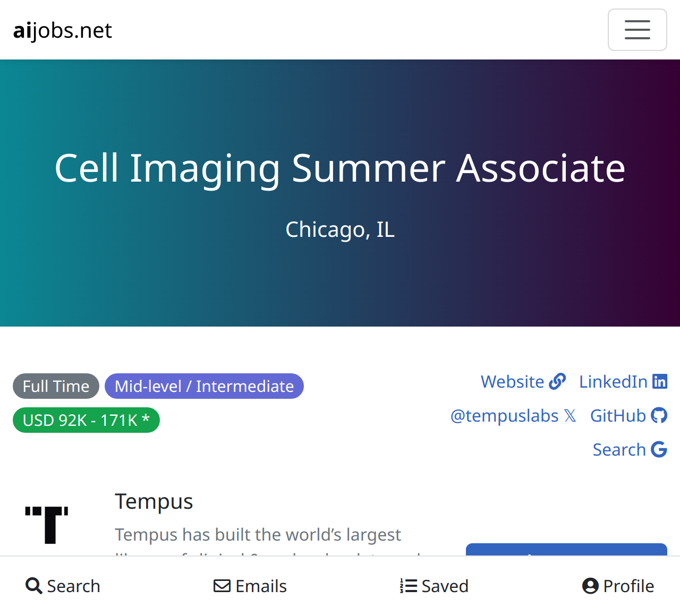
Task: Click the Tempus company name heading
Action: [154, 501]
